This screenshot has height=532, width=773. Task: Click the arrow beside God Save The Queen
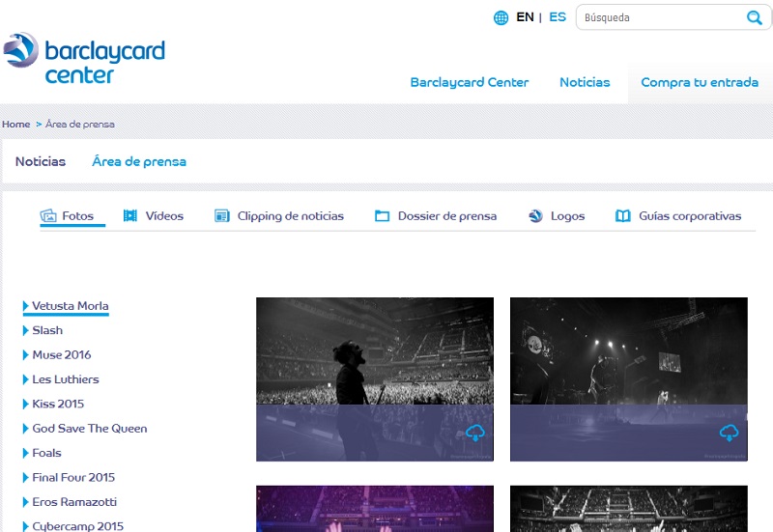[26, 429]
